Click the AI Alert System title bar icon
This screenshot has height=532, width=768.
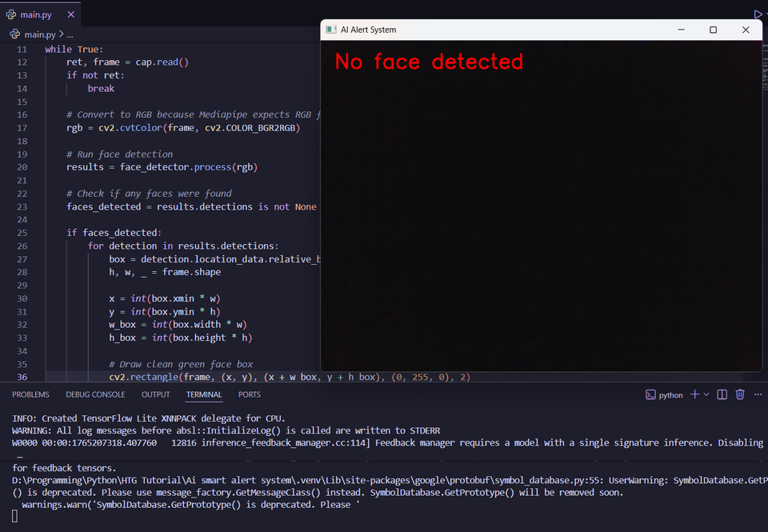click(330, 30)
